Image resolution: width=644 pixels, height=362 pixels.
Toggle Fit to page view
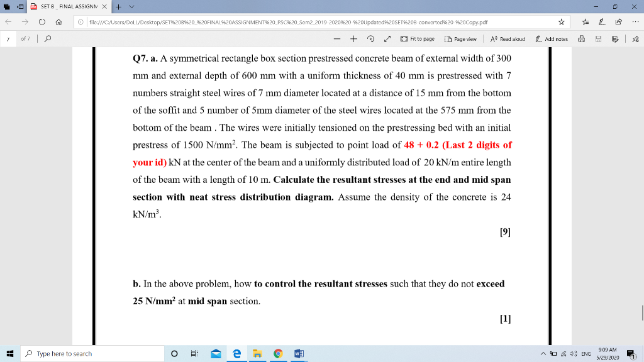tap(417, 39)
